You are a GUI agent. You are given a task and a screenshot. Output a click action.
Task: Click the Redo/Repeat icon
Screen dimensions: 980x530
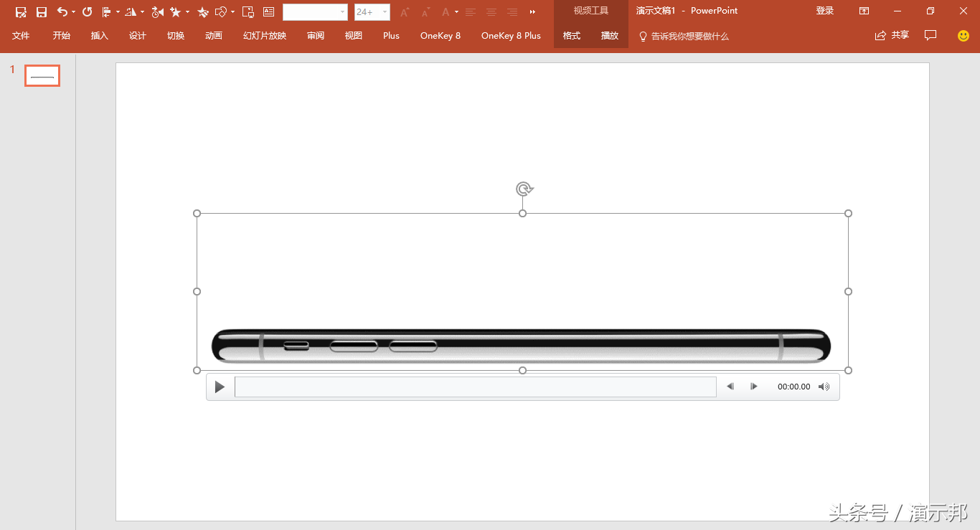click(88, 11)
